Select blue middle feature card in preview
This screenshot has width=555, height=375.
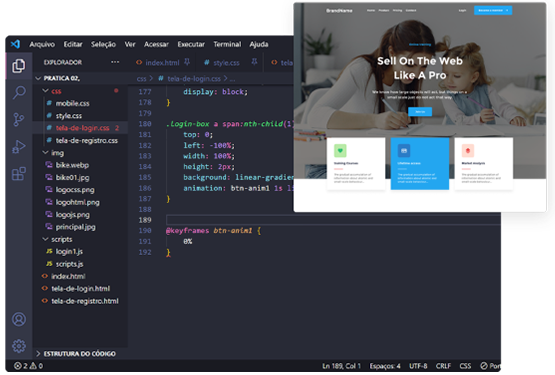[x=420, y=164]
